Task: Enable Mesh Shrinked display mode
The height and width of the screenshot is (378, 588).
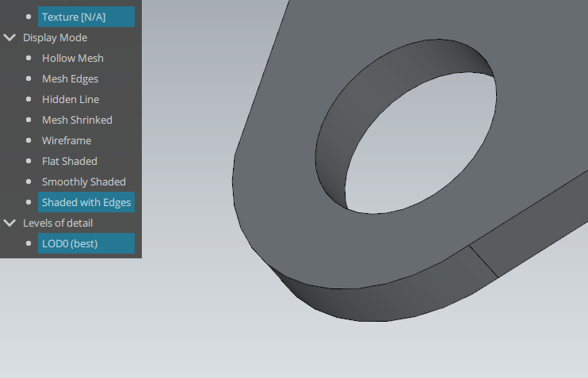Action: coord(77,120)
